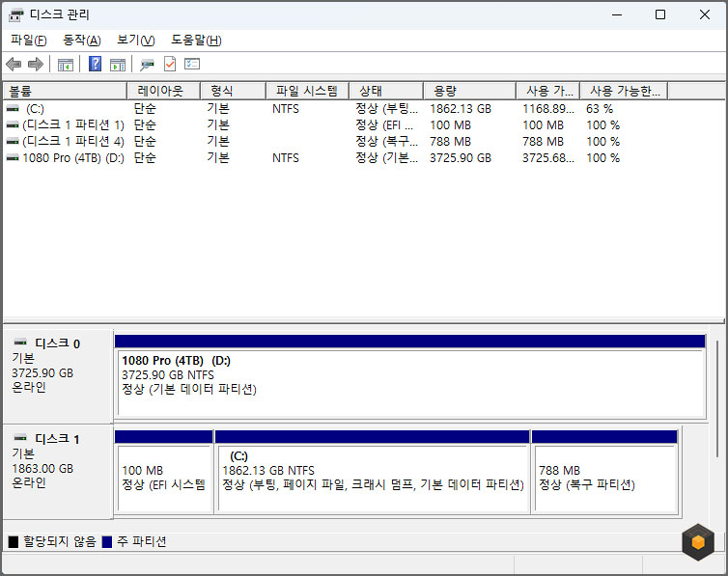Click drive icon of 디스크 1 파티션 1 row

point(13,125)
